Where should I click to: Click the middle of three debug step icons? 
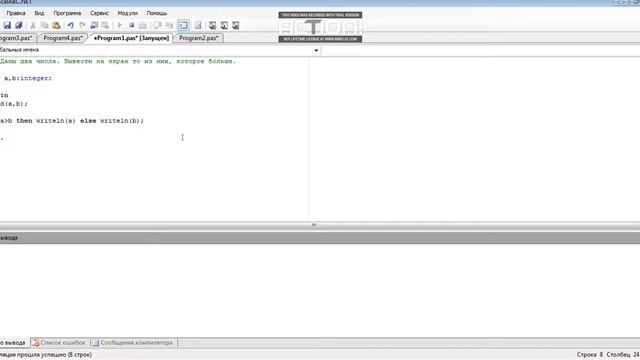[x=224, y=25]
